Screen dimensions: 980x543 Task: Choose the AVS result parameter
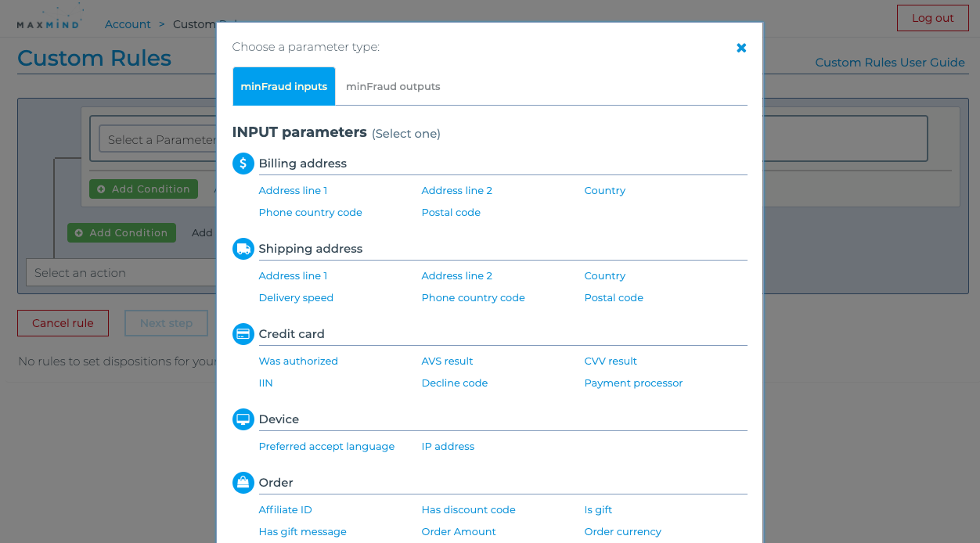(x=448, y=361)
